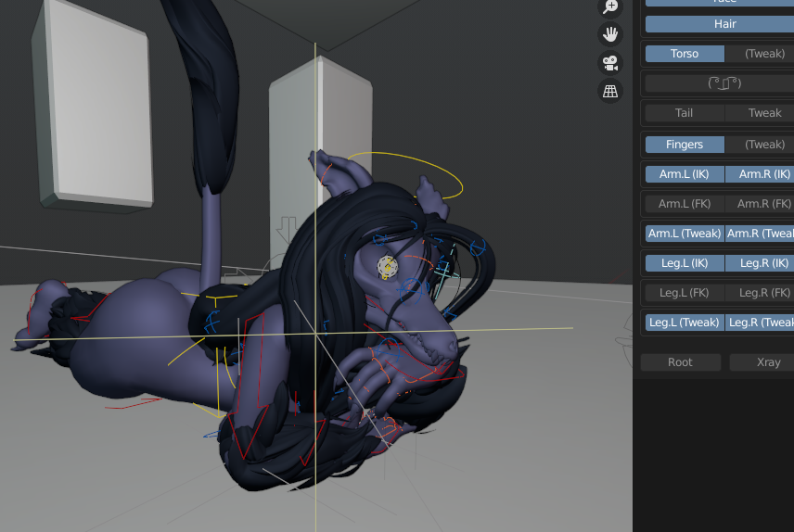The height and width of the screenshot is (532, 794).
Task: Toggle the face emoticon rig layer
Action: click(720, 83)
